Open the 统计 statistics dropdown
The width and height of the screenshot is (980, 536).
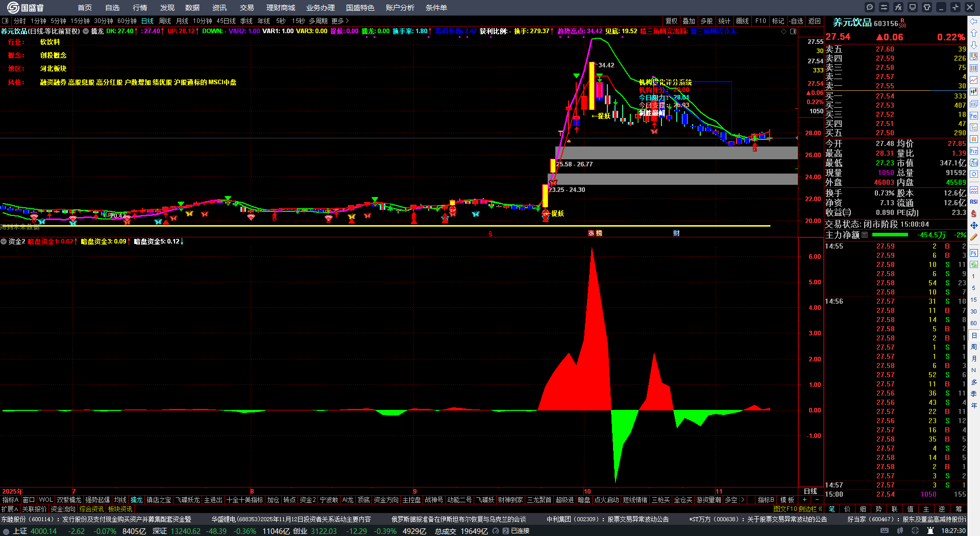pos(724,21)
